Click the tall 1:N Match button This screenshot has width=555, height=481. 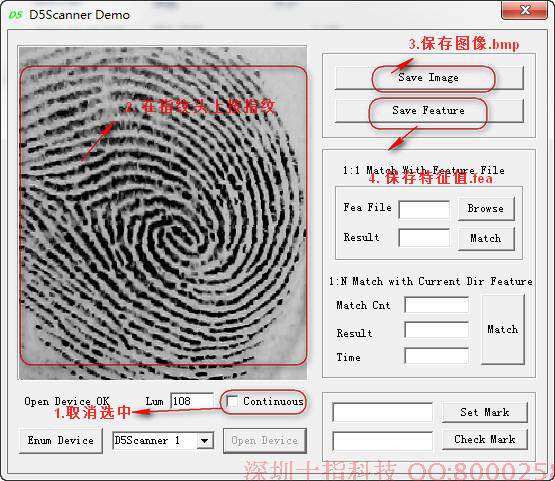click(x=503, y=329)
